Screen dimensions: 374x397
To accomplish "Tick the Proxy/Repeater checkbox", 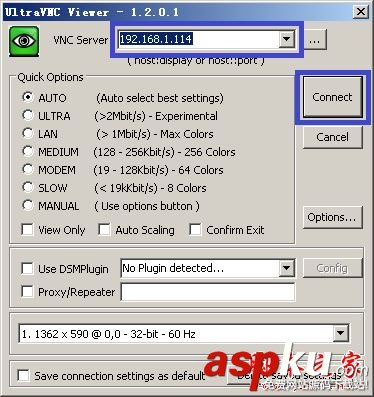I will point(27,292).
